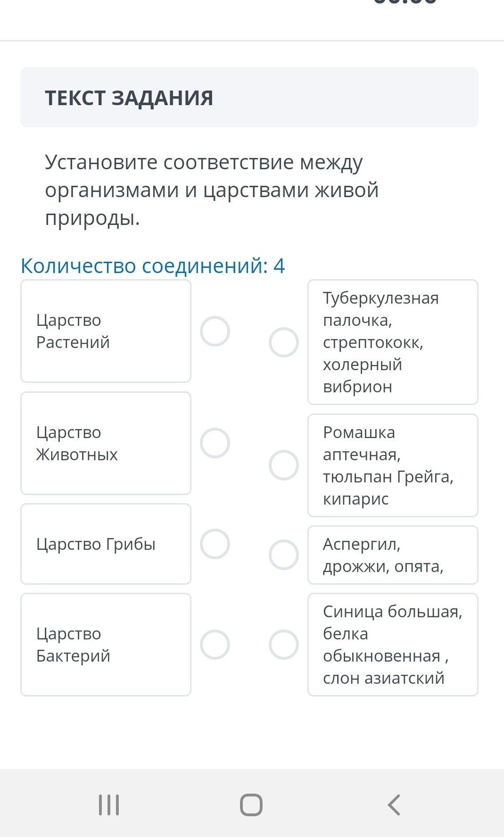Select circle beside Аспергил, дрожжи option
The height and width of the screenshot is (837, 504).
(284, 555)
